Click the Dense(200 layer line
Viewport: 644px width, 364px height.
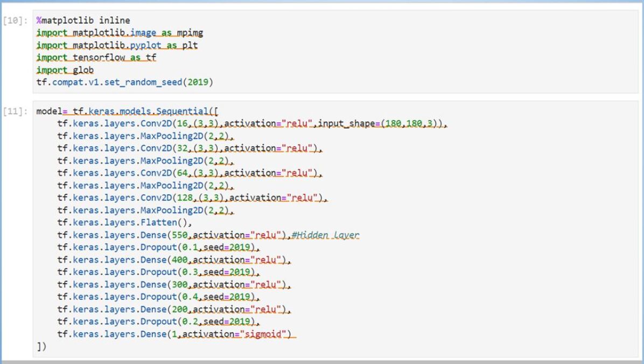coord(174,309)
